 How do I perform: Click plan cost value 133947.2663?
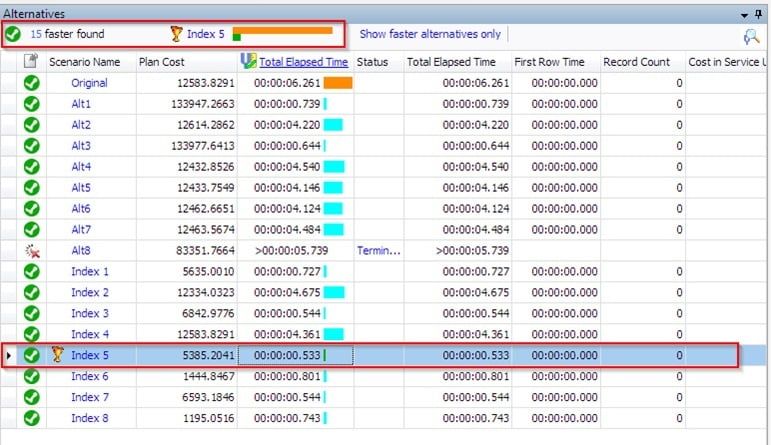point(203,104)
